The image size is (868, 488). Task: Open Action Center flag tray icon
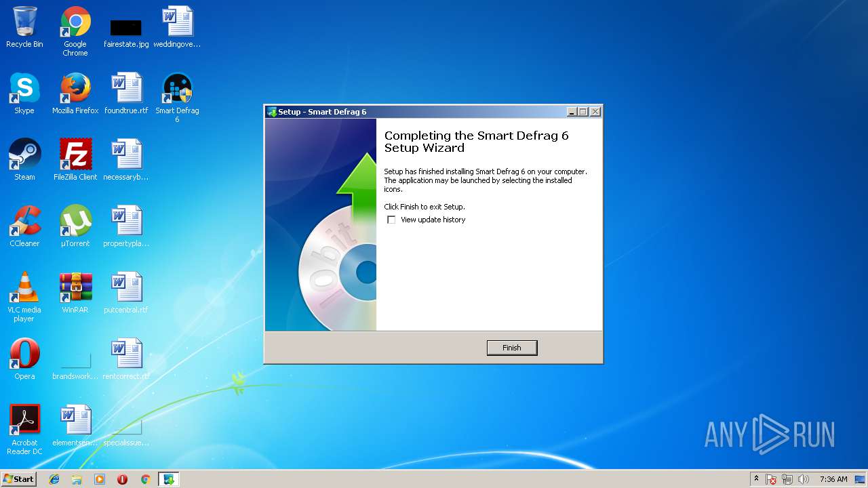[x=771, y=479]
